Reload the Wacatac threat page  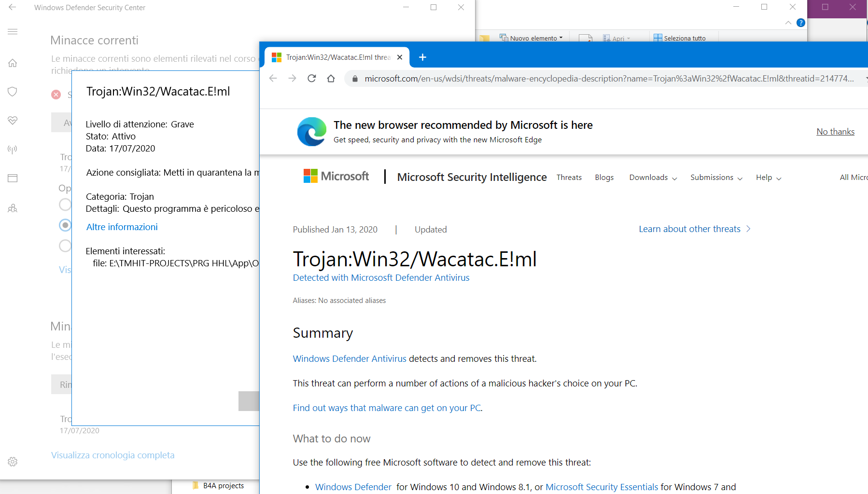[x=312, y=78]
